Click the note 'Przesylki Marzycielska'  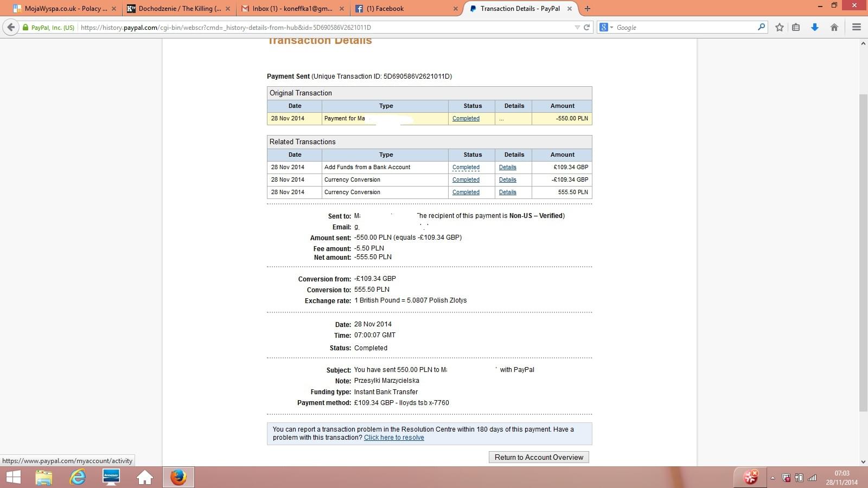coord(387,381)
